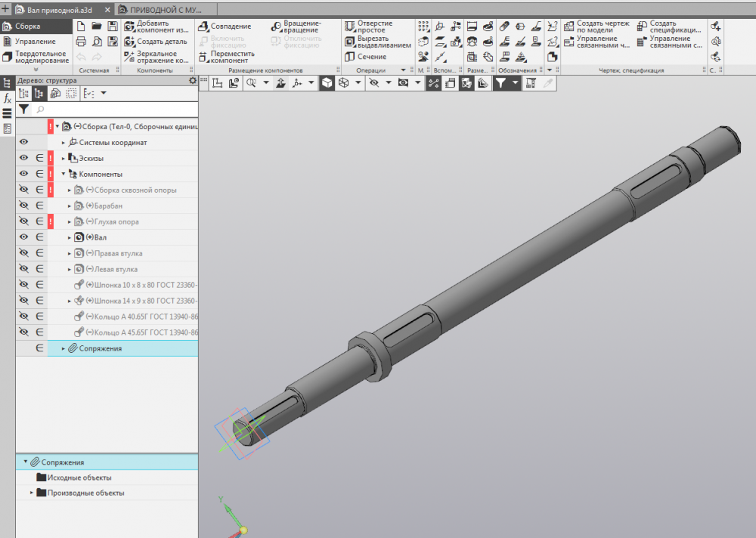Click the 'Зеркальное отражение' mirror component icon
The image size is (756, 538).
pyautogui.click(x=129, y=57)
